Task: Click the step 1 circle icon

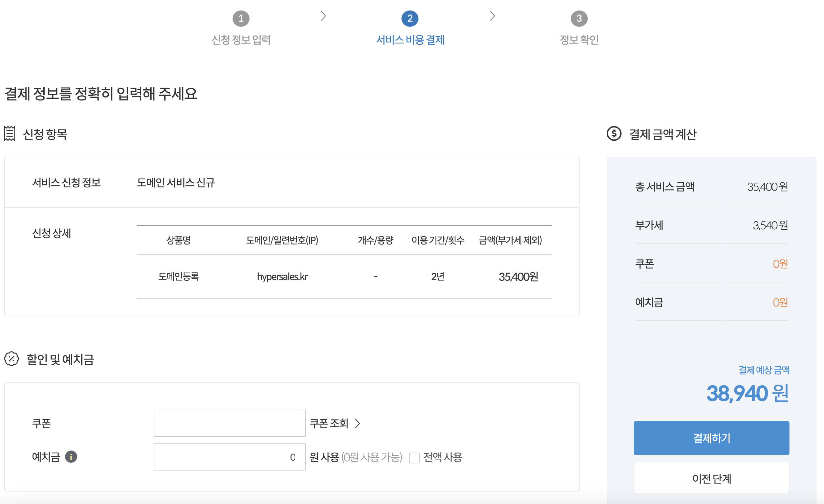Action: click(x=241, y=18)
